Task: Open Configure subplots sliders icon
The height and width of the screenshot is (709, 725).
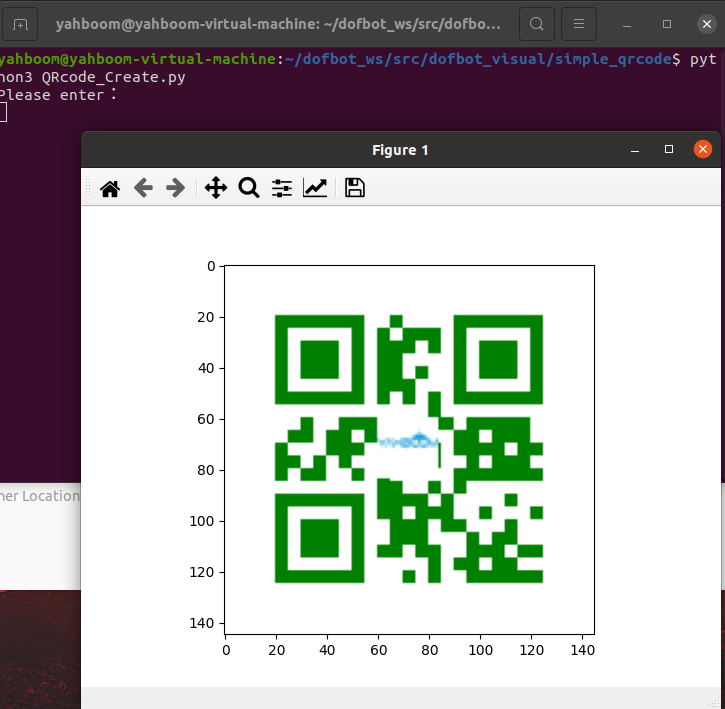Action: pyautogui.click(x=282, y=188)
